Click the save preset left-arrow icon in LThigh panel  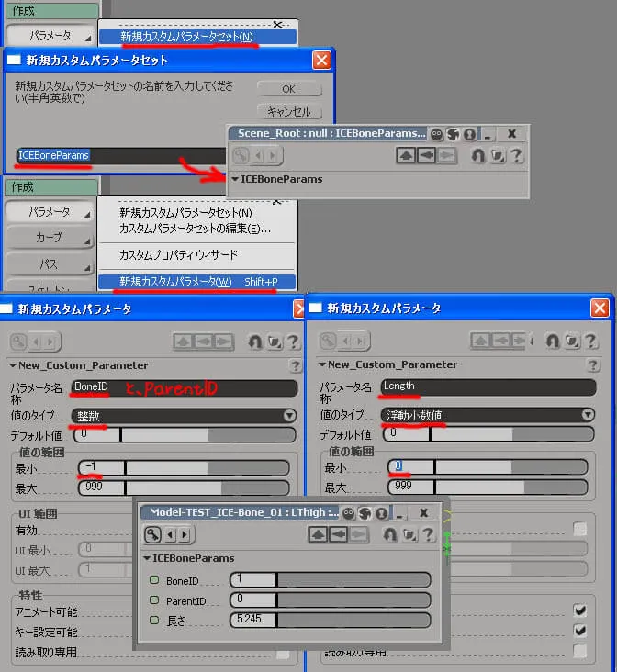click(x=339, y=534)
